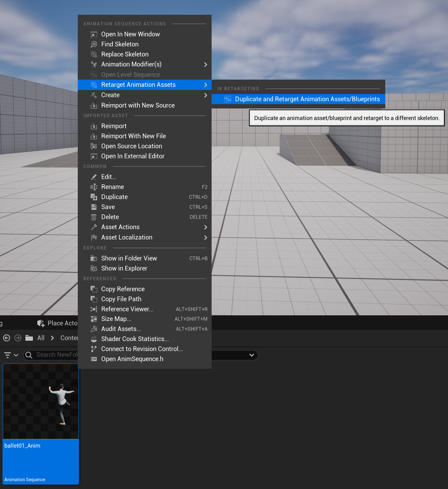
Task: Expand the Asset Actions submenu
Action: [205, 227]
